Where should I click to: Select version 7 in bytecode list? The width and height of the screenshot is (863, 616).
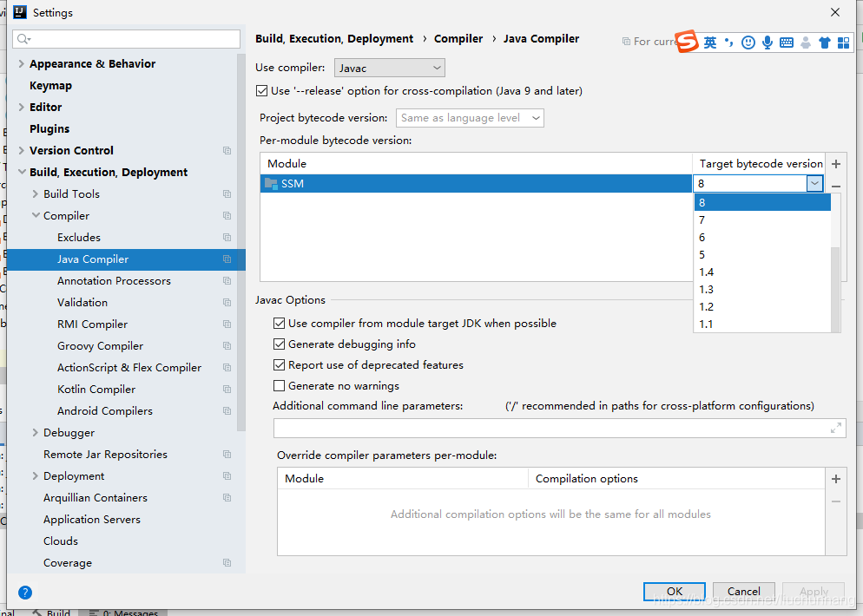click(762, 220)
